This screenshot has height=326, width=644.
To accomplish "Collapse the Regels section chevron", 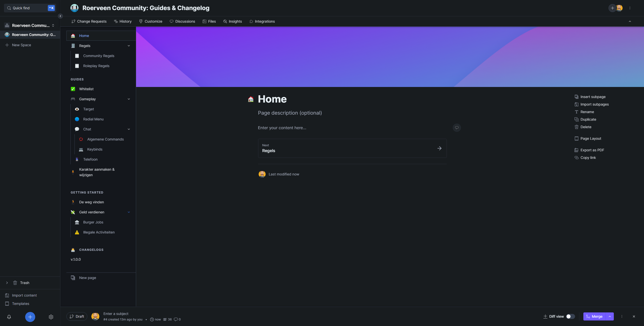I will pos(129,46).
